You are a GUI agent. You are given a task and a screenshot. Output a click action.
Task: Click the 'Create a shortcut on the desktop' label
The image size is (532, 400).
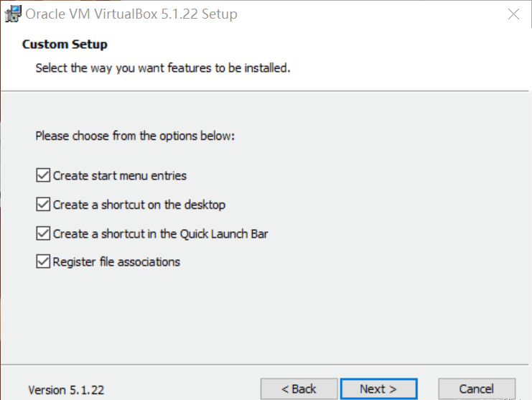click(139, 205)
